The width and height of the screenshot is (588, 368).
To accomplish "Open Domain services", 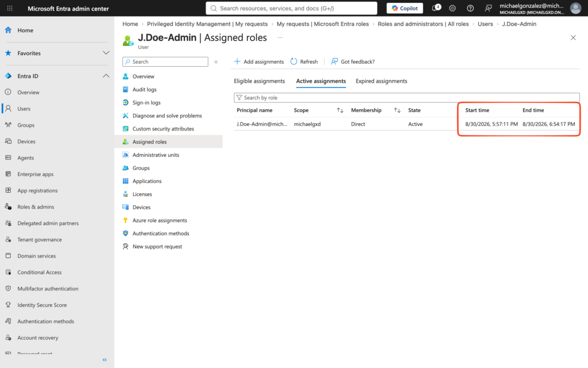I will (36, 256).
